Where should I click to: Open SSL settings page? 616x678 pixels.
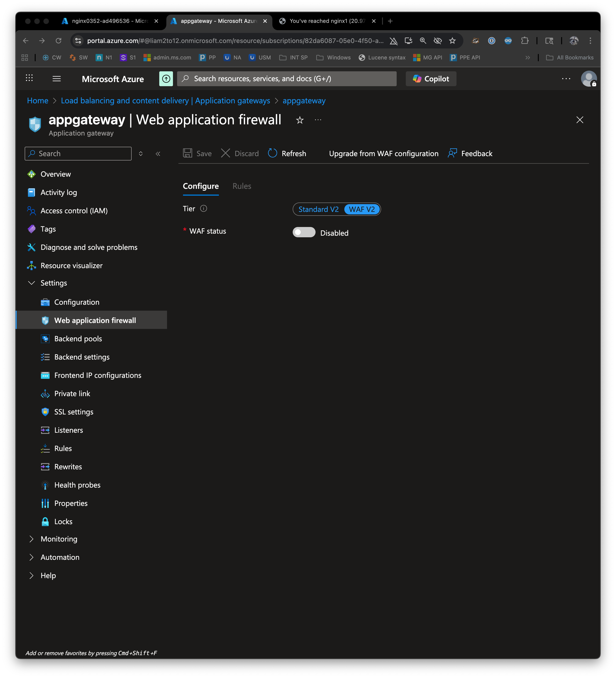[74, 412]
